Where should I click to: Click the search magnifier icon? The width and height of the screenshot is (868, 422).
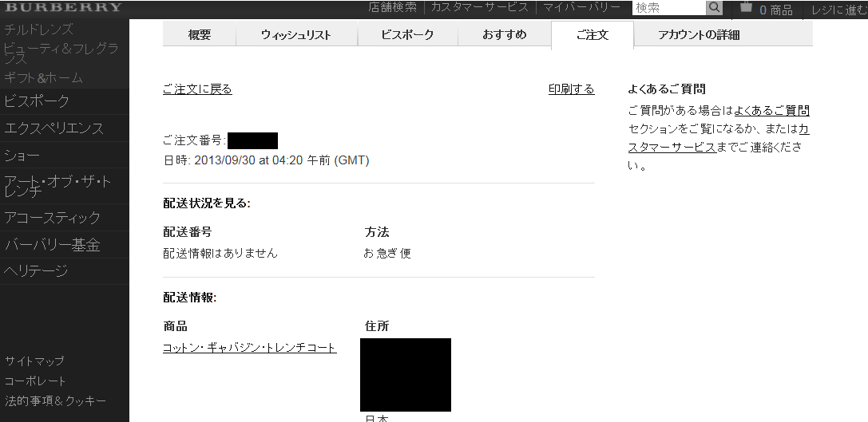[x=715, y=8]
